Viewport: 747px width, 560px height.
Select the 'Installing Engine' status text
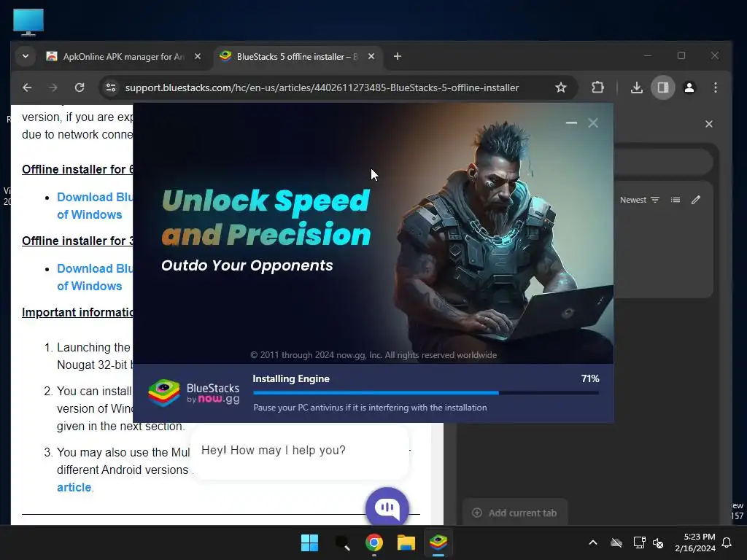291,378
